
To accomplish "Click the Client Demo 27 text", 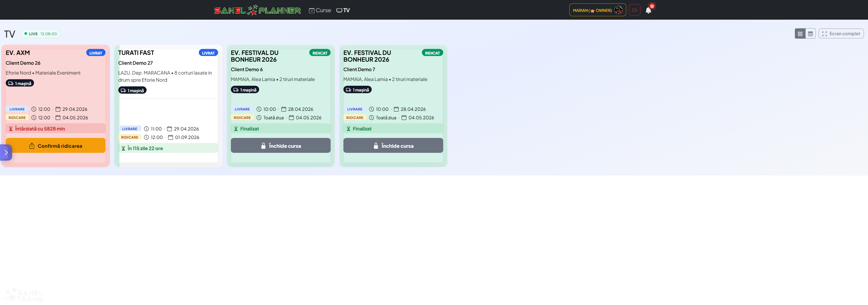I will click(x=135, y=63).
